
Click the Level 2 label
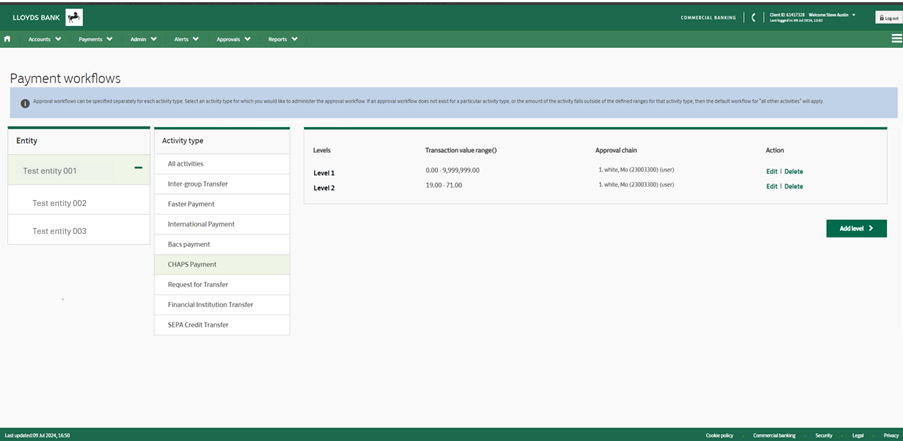(324, 188)
